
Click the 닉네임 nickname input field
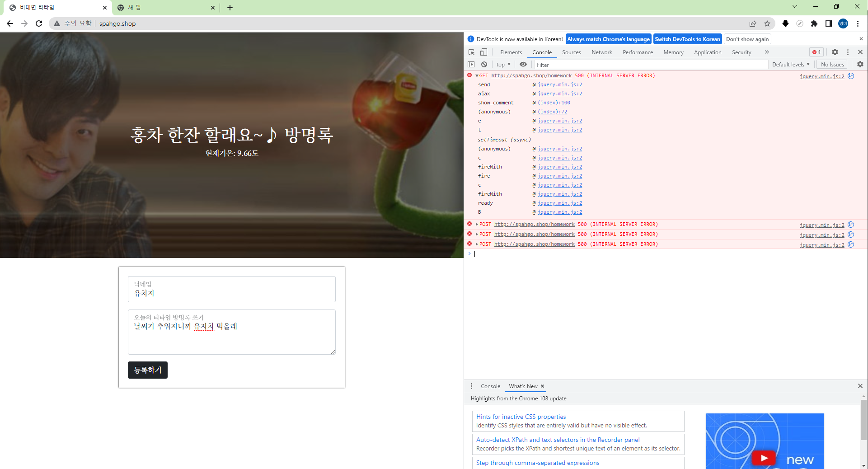[232, 289]
